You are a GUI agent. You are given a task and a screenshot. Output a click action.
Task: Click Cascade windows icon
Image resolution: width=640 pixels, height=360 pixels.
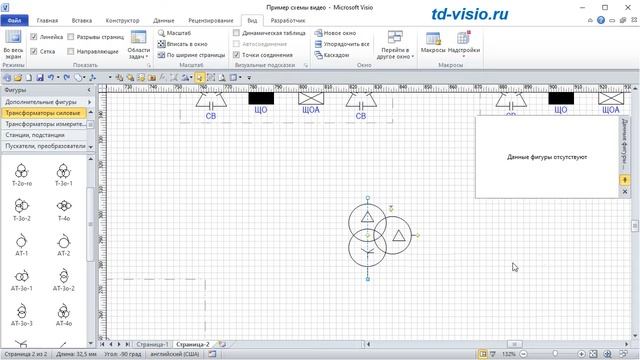318,55
